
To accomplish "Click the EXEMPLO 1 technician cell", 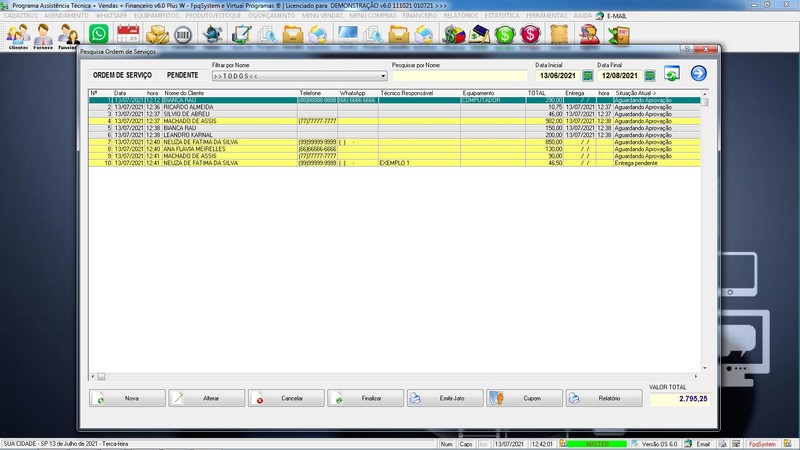I will click(419, 163).
